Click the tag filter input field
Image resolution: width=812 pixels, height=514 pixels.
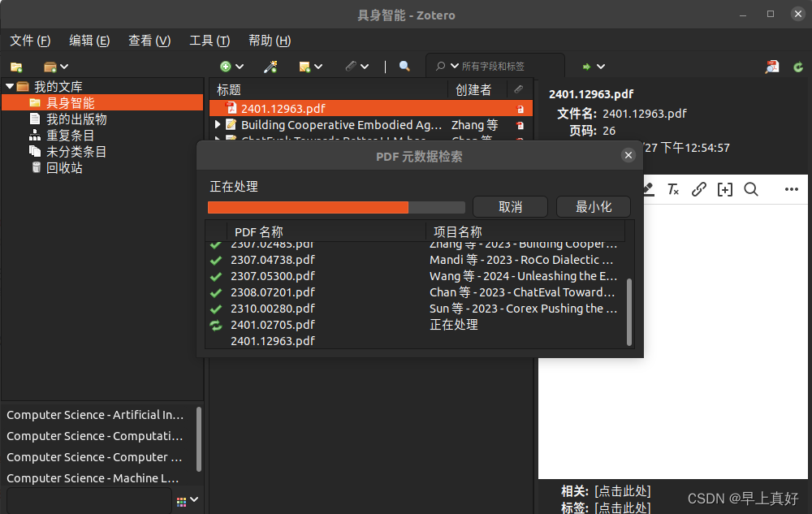(89, 500)
